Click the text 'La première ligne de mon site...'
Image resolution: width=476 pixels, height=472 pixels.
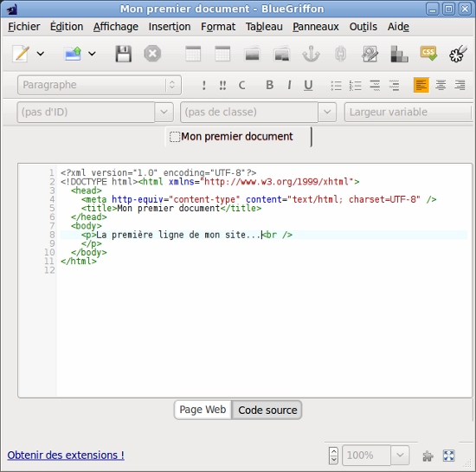[179, 235]
